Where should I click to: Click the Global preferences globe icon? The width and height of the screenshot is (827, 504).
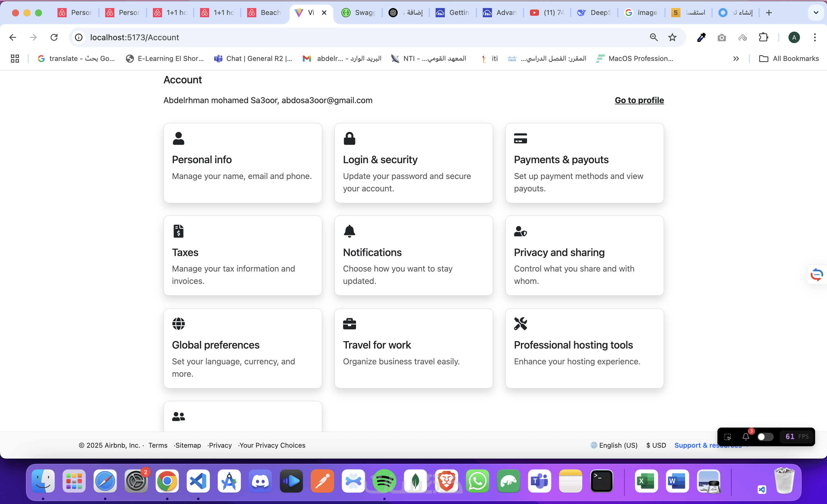click(x=178, y=324)
